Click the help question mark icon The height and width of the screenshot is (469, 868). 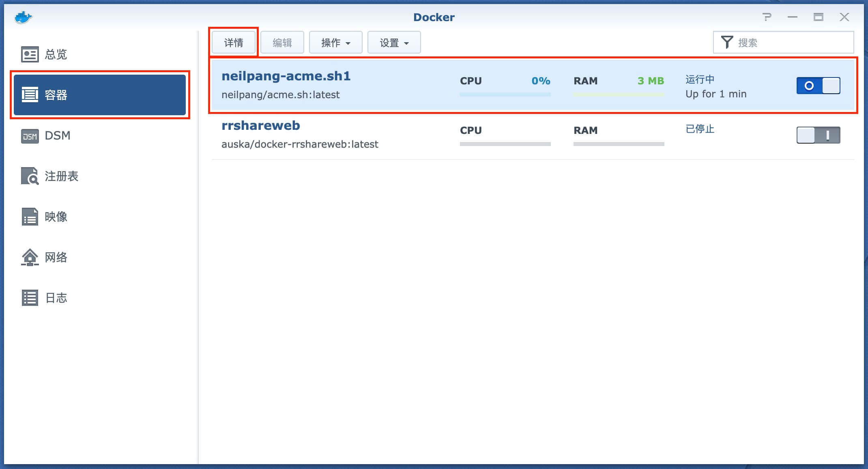(x=767, y=17)
